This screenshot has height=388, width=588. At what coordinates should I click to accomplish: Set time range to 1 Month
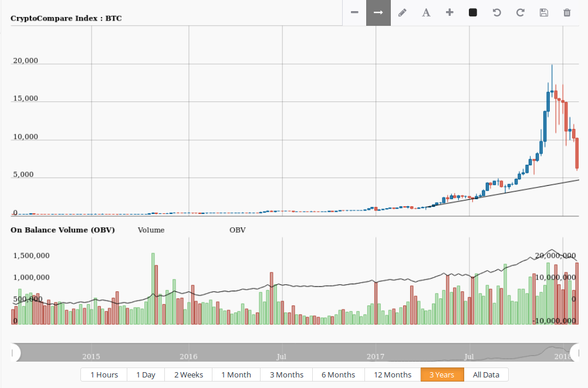[x=236, y=375]
